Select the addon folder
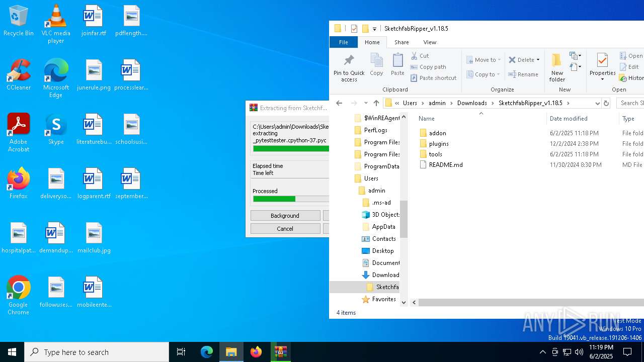This screenshot has height=362, width=644. point(437,133)
